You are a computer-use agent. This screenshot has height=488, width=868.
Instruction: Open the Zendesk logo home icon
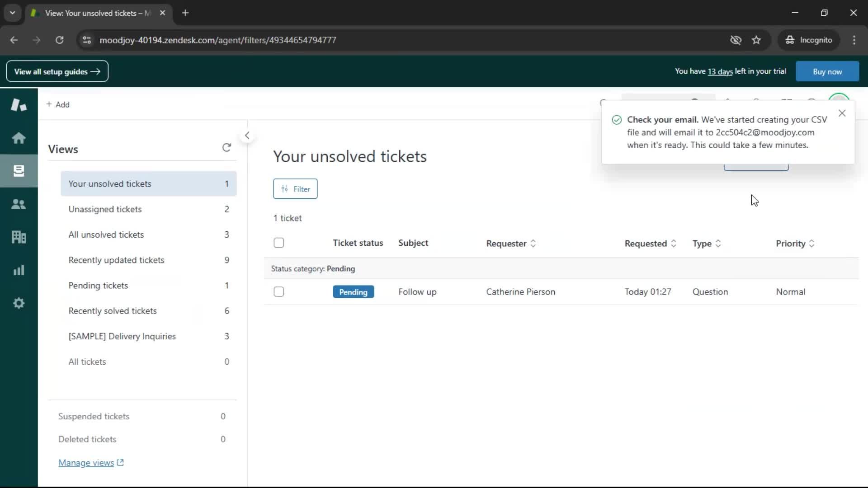tap(19, 105)
